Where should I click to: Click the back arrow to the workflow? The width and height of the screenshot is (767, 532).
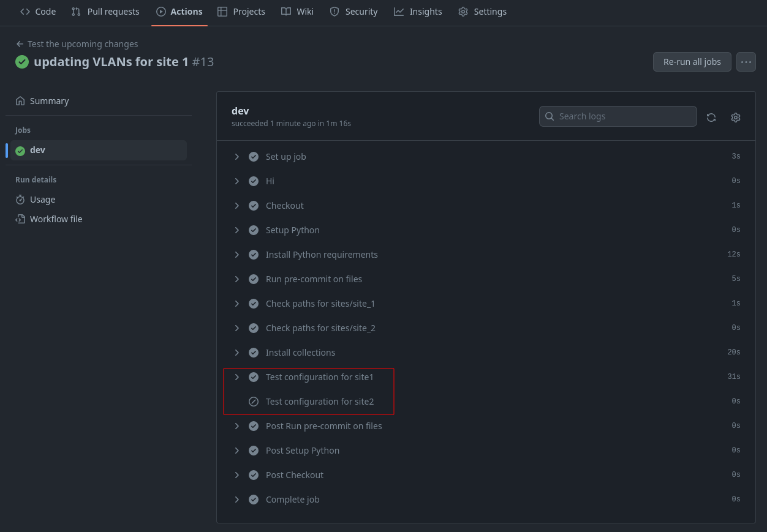pos(20,44)
